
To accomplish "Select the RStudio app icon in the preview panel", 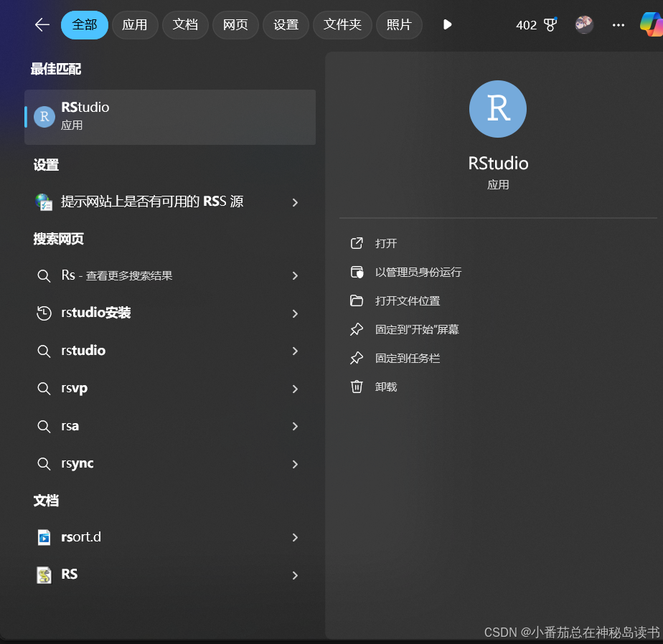I will click(x=497, y=109).
